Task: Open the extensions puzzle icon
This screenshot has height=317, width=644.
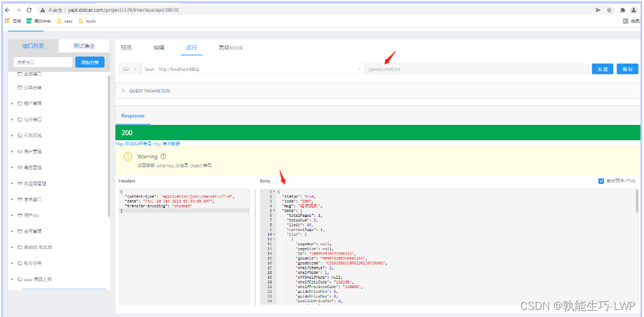Action: [x=623, y=10]
